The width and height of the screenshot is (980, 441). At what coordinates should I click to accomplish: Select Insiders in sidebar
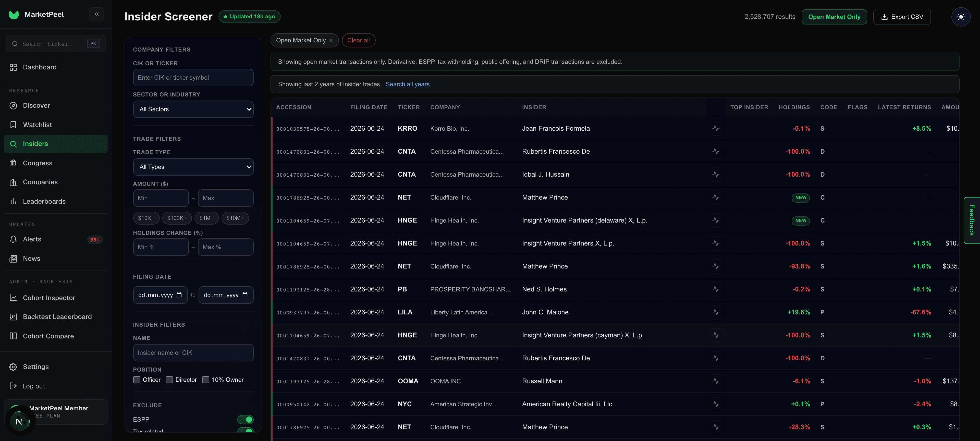click(56, 144)
